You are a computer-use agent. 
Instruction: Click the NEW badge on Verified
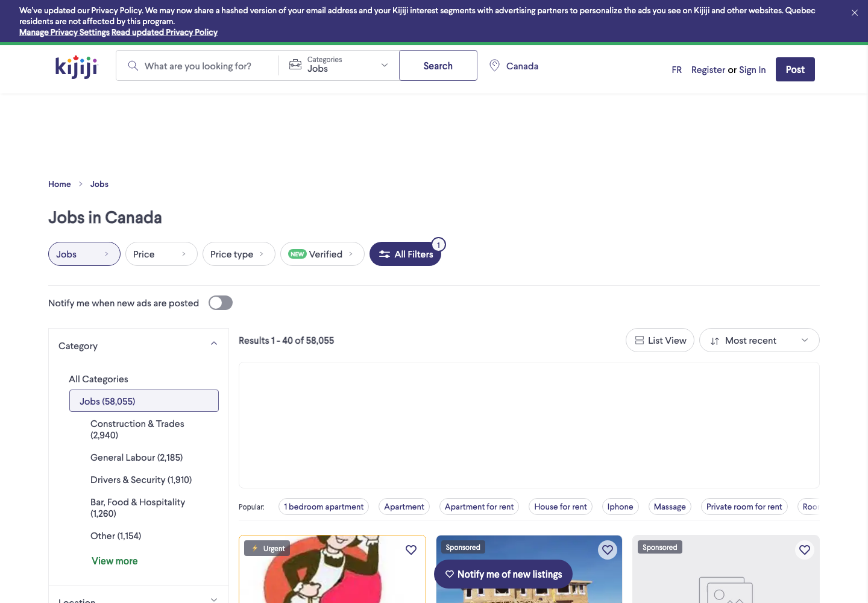click(297, 254)
